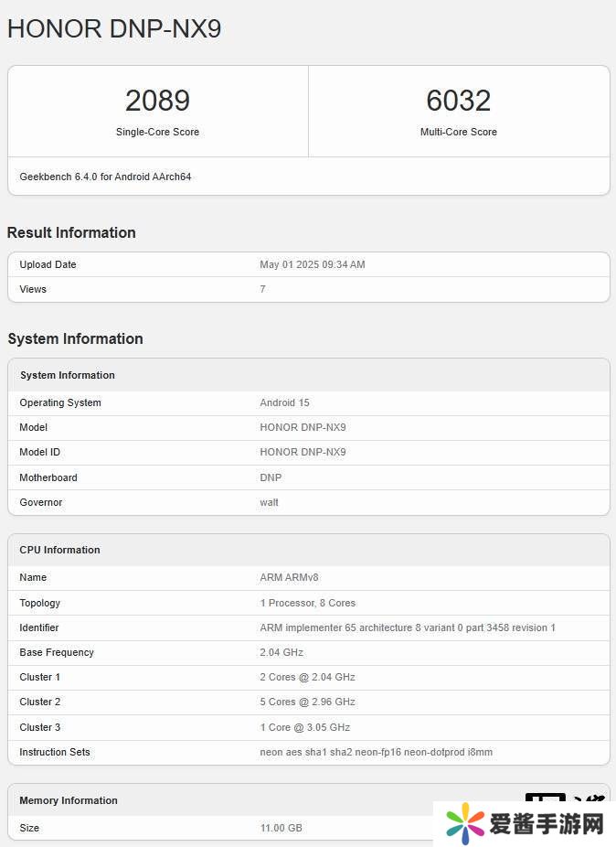Click the Single-Core Score label
616x847 pixels.
(157, 132)
